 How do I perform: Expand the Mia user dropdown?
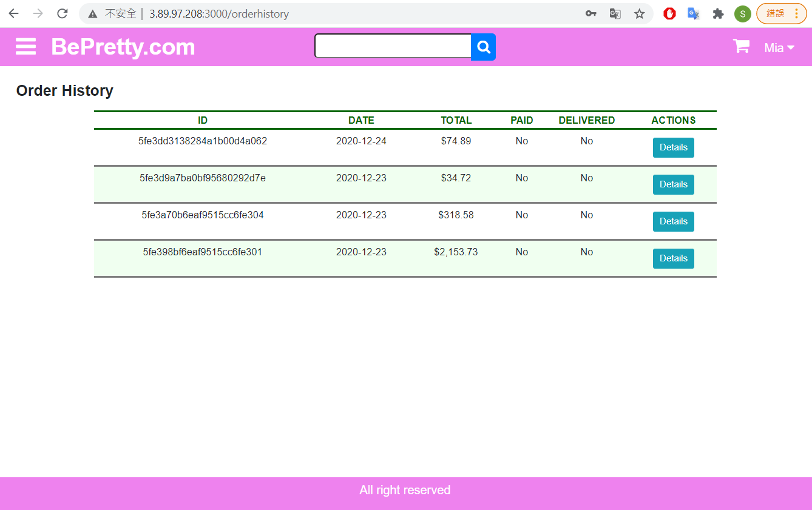point(779,48)
